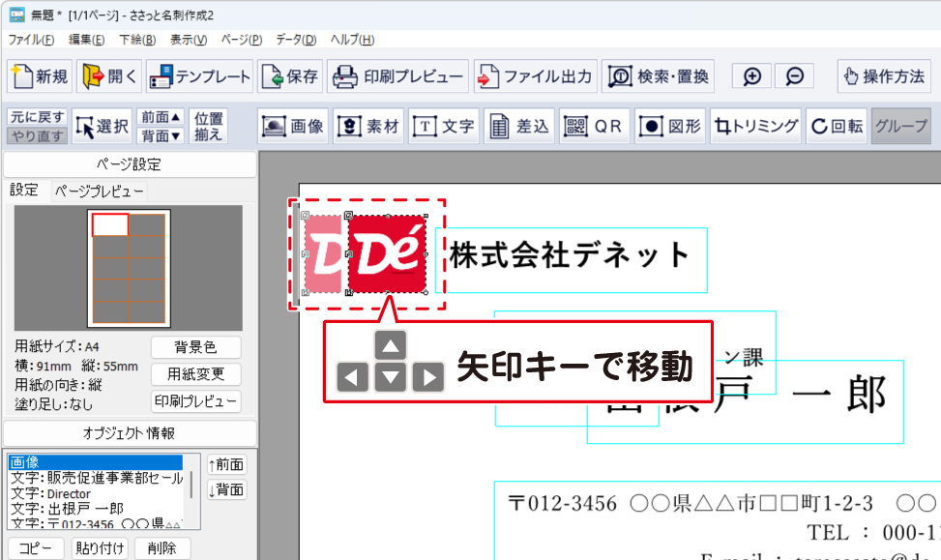
Task: Select the 文字:〒012-3456 object row
Action: [96, 523]
